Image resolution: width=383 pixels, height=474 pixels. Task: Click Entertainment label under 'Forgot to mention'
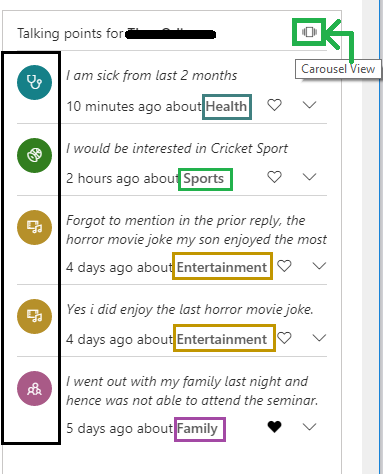pyautogui.click(x=222, y=267)
